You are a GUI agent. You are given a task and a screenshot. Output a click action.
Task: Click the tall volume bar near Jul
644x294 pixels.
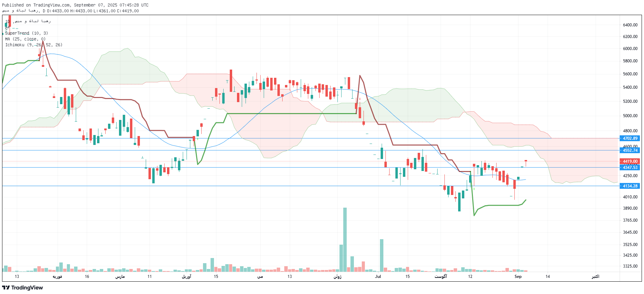point(382,255)
